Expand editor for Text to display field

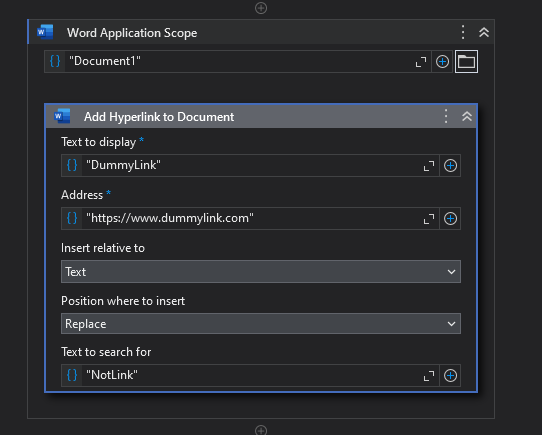coord(429,166)
